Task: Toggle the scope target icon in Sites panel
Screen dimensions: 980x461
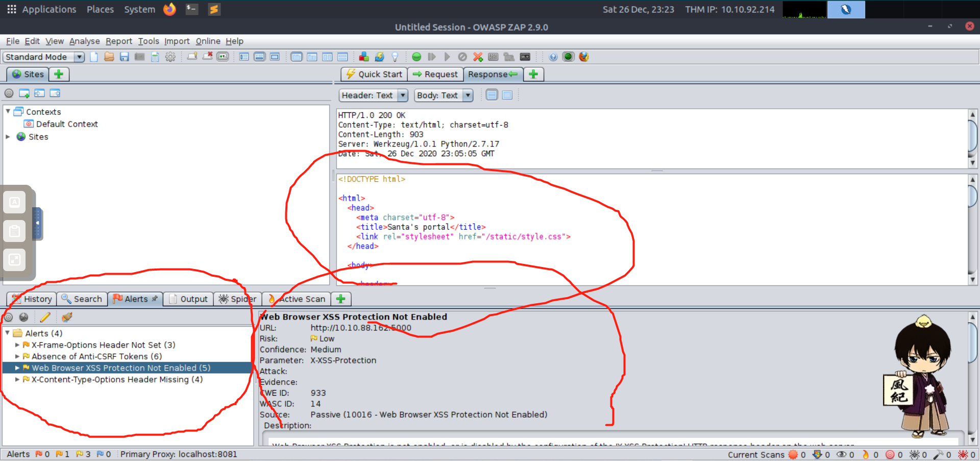Action: (9, 93)
